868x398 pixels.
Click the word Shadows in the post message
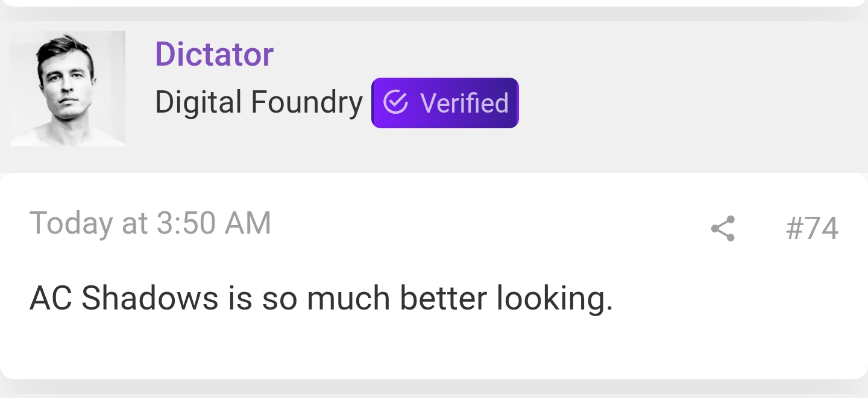pos(149,298)
